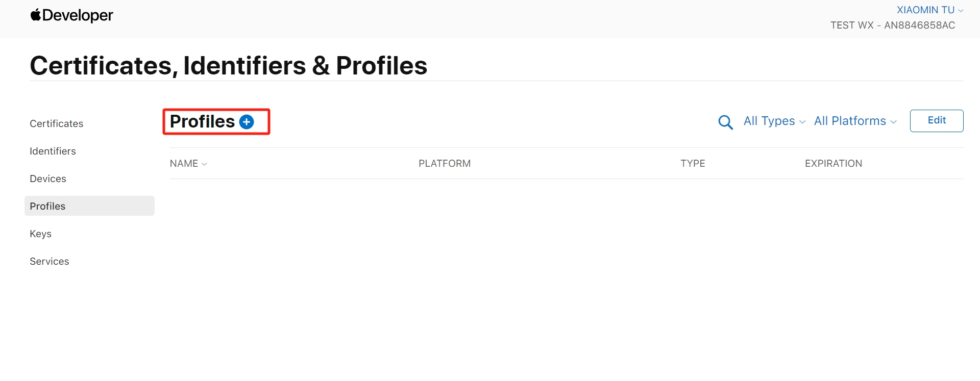Viewport: 980px width, 381px height.
Task: Open Identifiers in the sidebar
Action: (53, 151)
